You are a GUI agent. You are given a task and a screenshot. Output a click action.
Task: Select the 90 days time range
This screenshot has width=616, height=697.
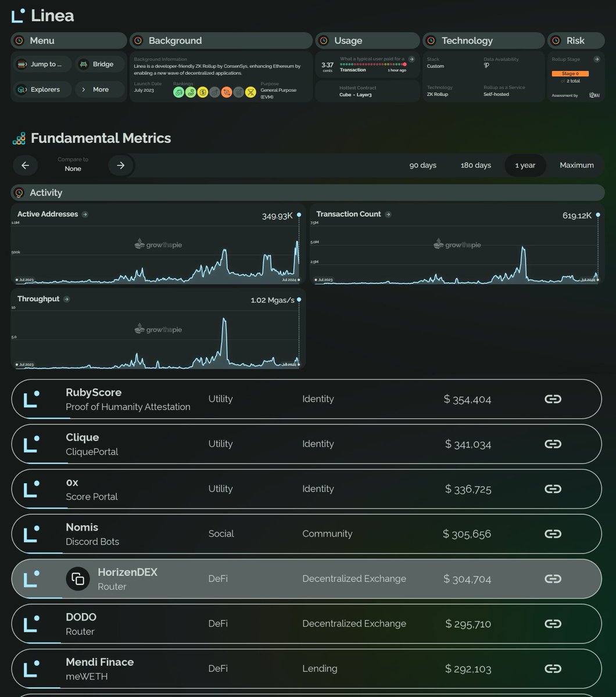pyautogui.click(x=423, y=166)
